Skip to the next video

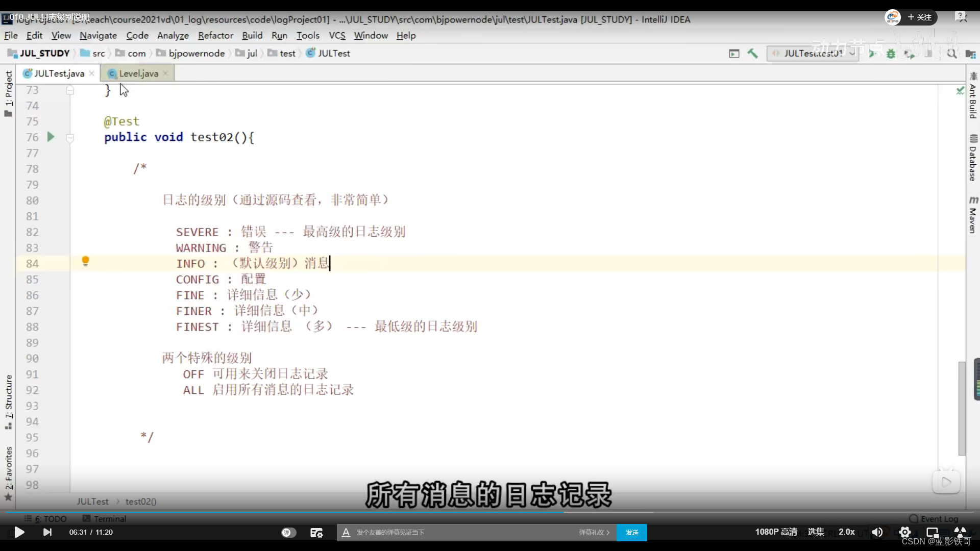47,532
